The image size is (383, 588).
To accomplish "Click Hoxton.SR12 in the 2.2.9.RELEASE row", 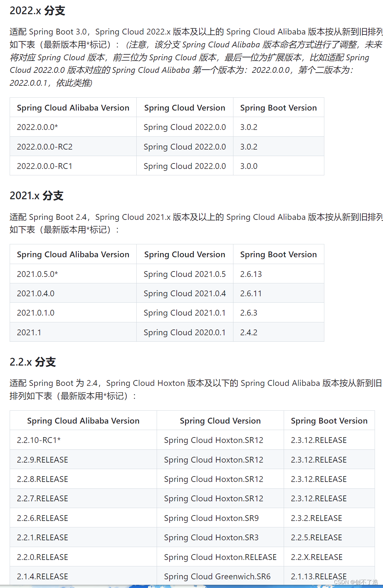I will (220, 460).
